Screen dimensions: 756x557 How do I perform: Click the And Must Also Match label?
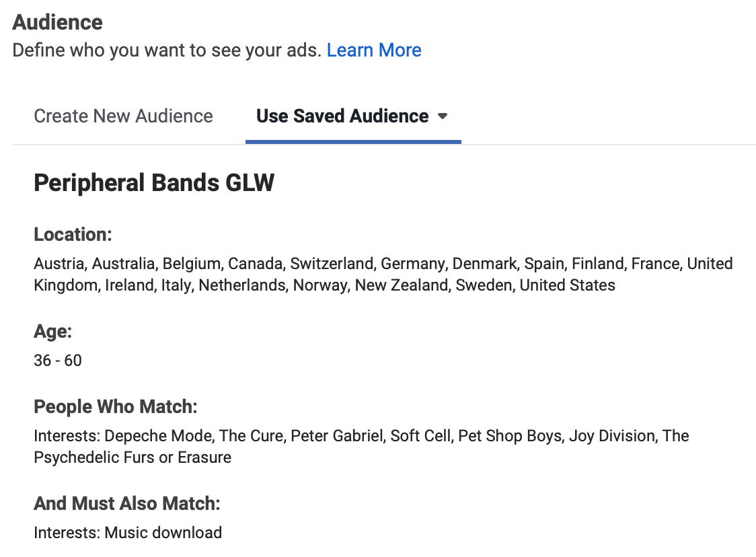pos(127,504)
